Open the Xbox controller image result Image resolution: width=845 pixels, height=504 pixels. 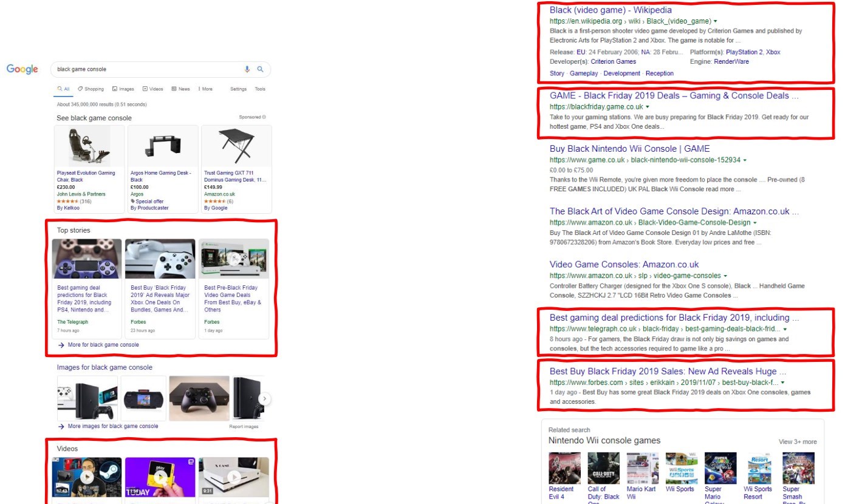click(199, 398)
